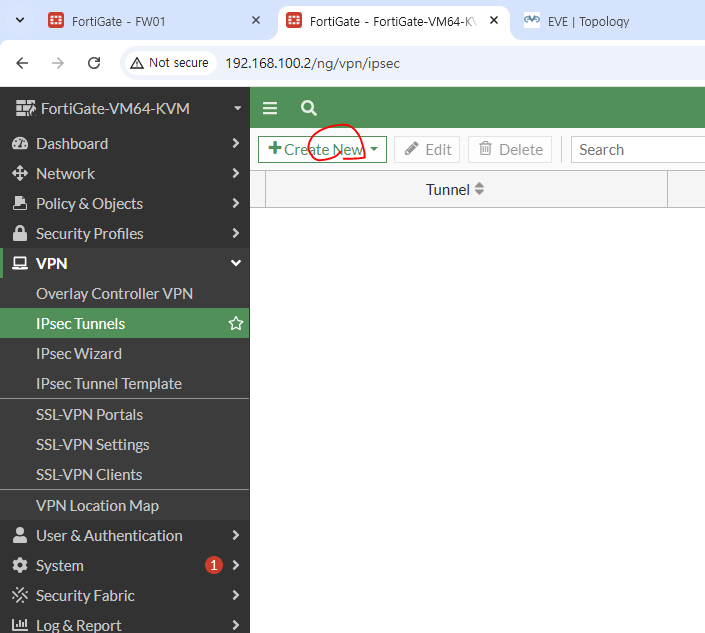Expand Security Fabric chevron
Image resolution: width=705 pixels, height=633 pixels.
pos(236,595)
